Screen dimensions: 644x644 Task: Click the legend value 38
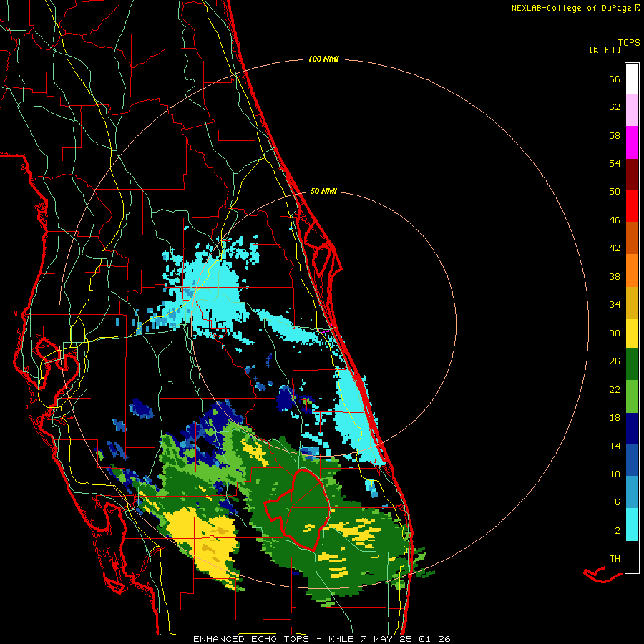pyautogui.click(x=615, y=276)
